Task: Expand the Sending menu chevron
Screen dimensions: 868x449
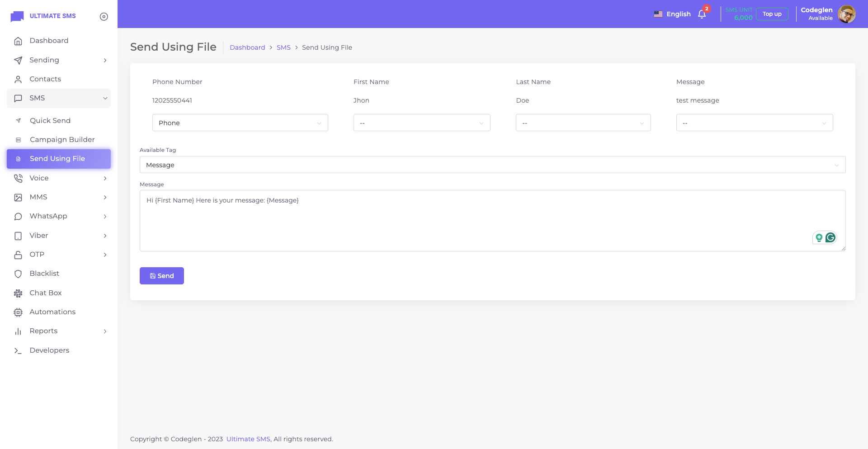Action: point(105,61)
